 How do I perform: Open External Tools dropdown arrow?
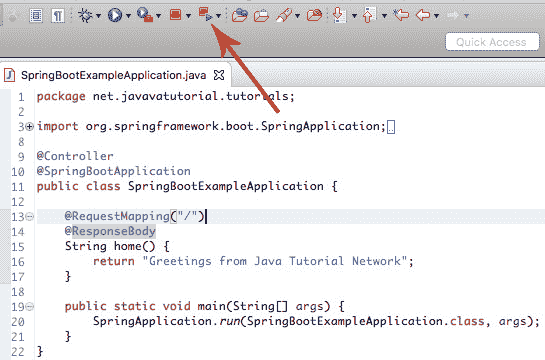coord(158,16)
